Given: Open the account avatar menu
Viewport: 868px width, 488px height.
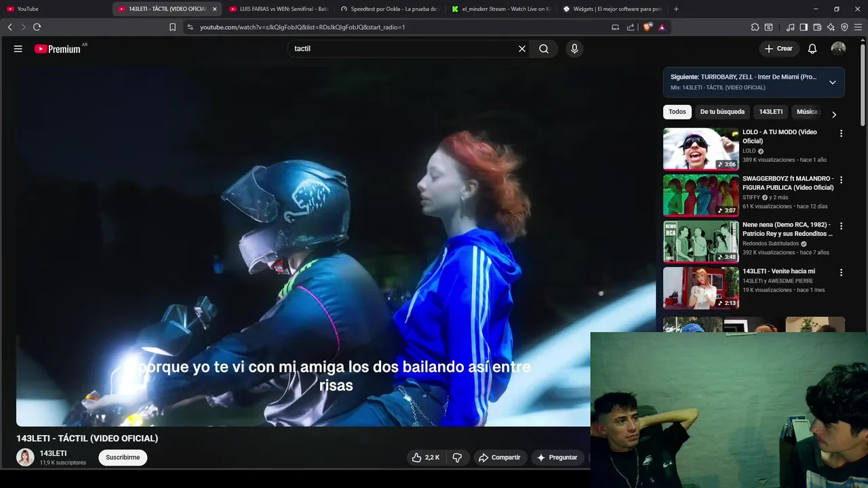Looking at the screenshot, I should click(839, 49).
